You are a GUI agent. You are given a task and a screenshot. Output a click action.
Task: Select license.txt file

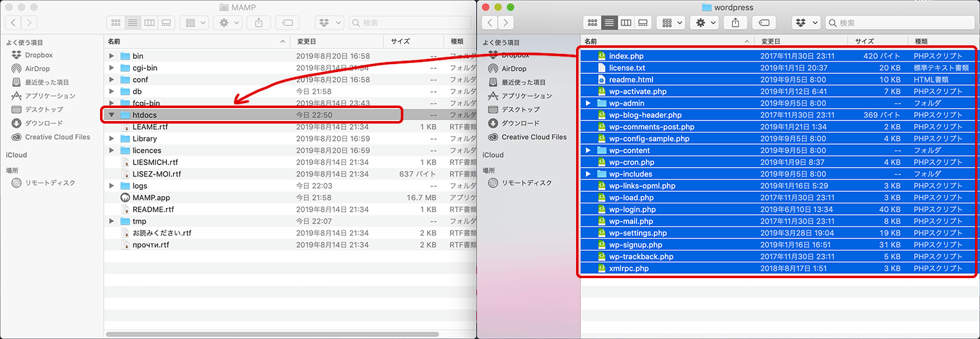(778, 68)
